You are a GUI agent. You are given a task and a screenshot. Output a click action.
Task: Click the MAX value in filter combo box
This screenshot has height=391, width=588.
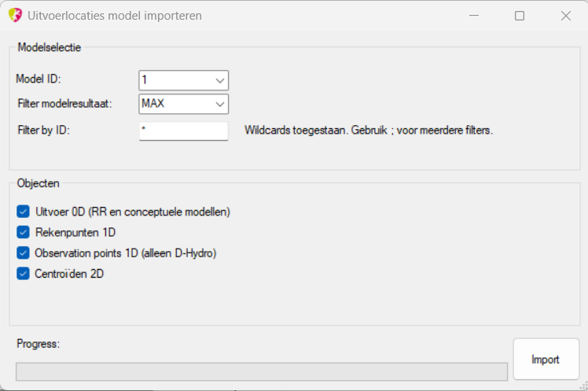point(153,103)
